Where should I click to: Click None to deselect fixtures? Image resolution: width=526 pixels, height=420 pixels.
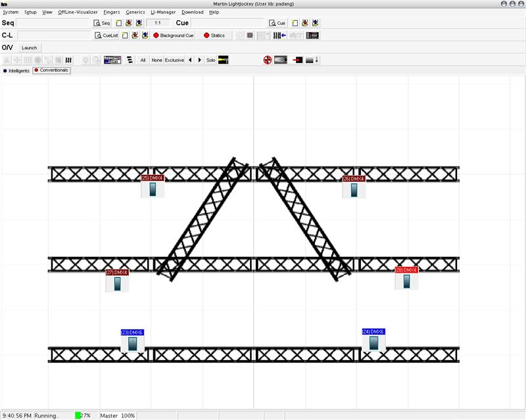point(156,60)
